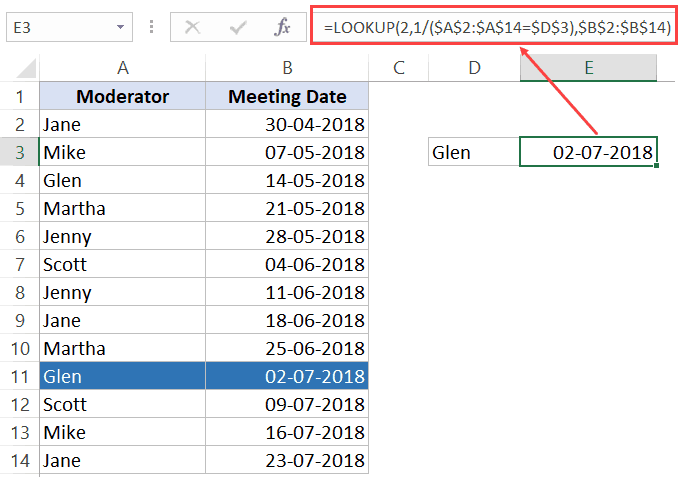678x477 pixels.
Task: Click the Select All corner triangle
Action: coord(26,69)
